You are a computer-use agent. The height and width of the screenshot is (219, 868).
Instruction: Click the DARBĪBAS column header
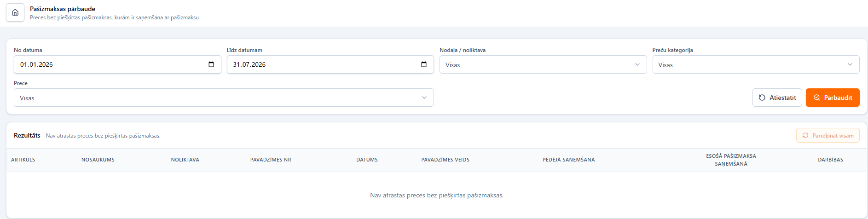[x=830, y=160]
